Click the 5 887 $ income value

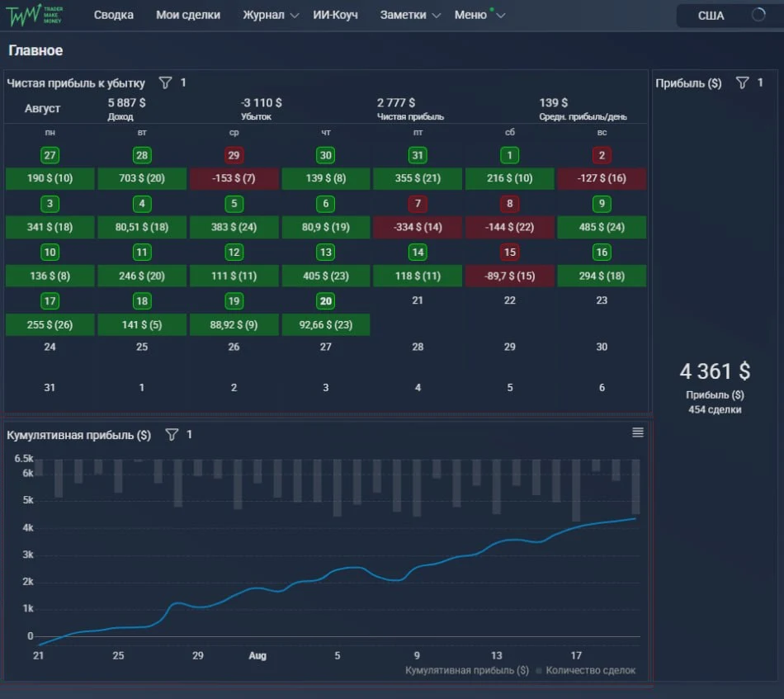coord(126,102)
